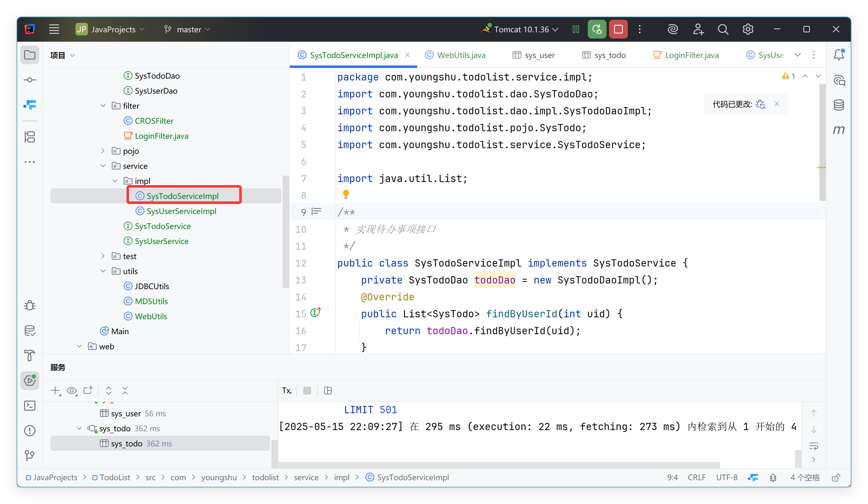Open the Build hammer tool window

30,356
